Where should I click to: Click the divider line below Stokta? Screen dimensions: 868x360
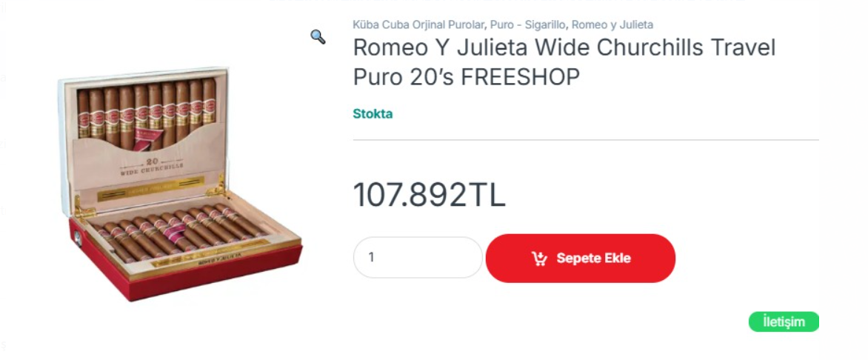[x=586, y=140]
